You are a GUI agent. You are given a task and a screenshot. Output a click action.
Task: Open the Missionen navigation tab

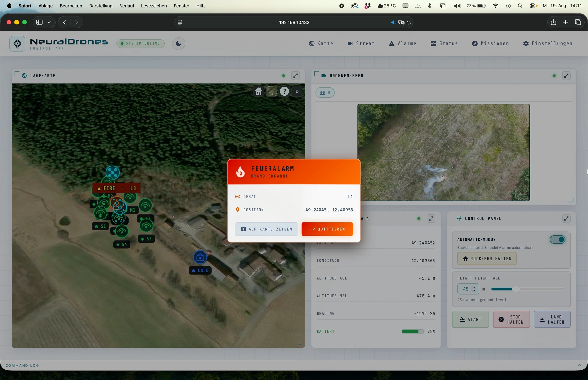pyautogui.click(x=490, y=43)
